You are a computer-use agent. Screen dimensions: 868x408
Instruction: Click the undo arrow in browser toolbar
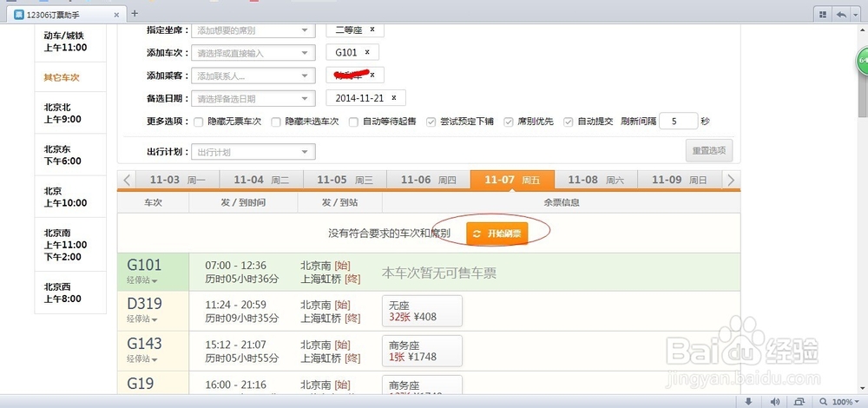coord(841,15)
